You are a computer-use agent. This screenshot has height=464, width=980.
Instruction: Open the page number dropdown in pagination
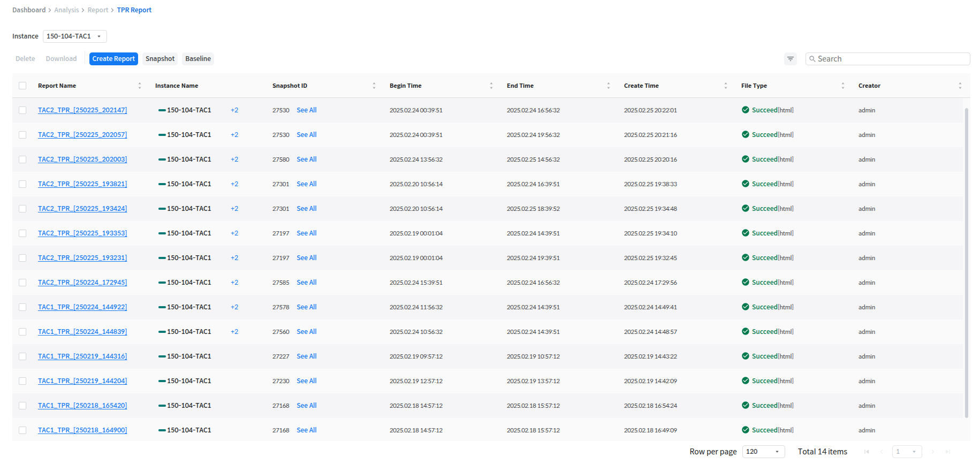(907, 452)
